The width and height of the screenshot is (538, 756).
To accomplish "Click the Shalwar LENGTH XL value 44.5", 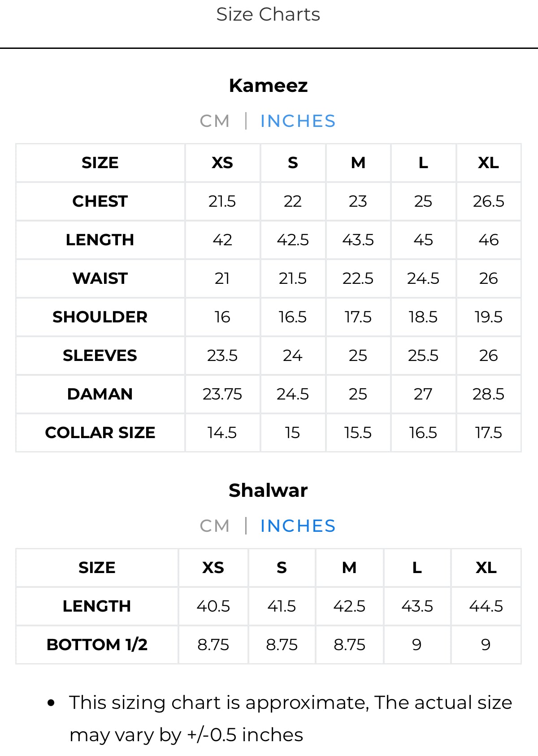I will [486, 606].
